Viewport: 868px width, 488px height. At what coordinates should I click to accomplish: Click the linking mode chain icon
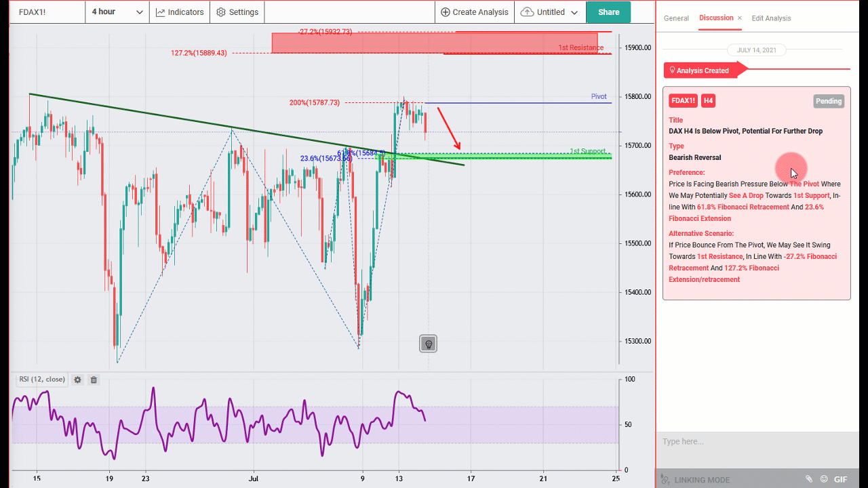click(x=665, y=480)
